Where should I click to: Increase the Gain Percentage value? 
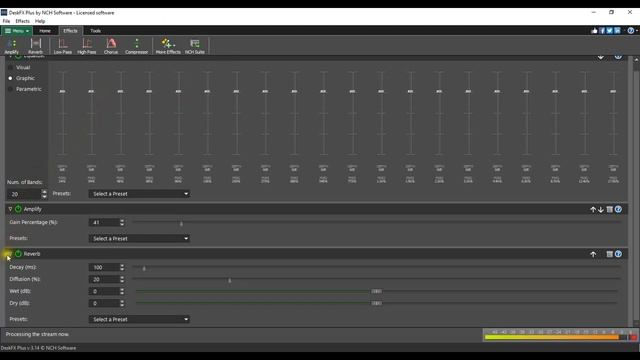(x=122, y=220)
